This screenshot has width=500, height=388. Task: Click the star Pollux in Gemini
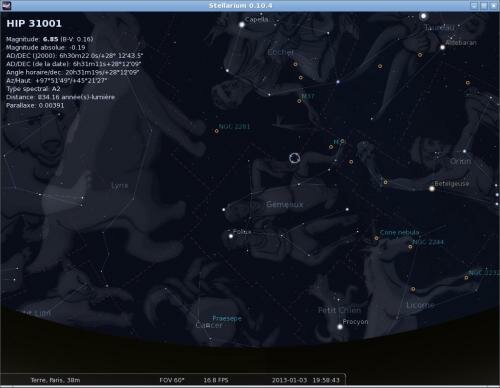click(231, 236)
